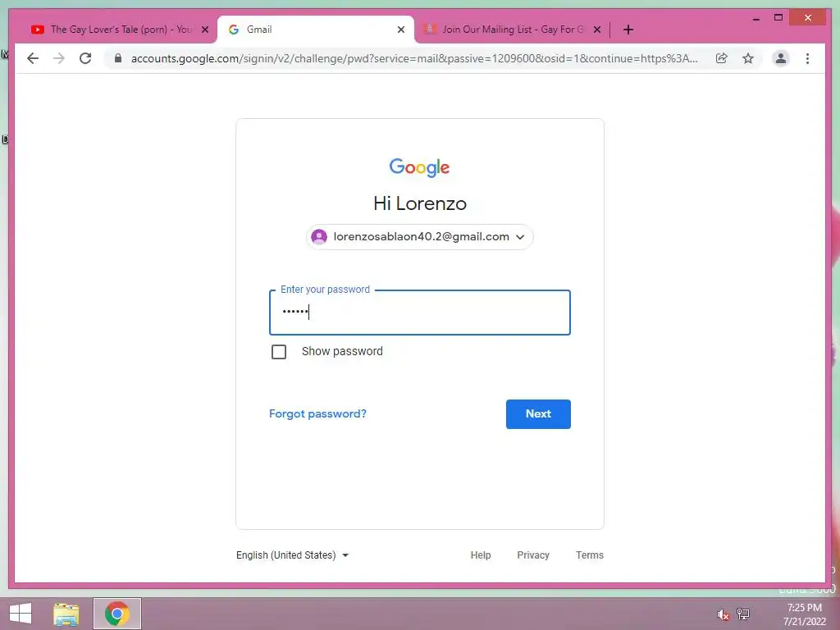Click the address bar URL
The width and height of the screenshot is (840, 630).
click(414, 58)
